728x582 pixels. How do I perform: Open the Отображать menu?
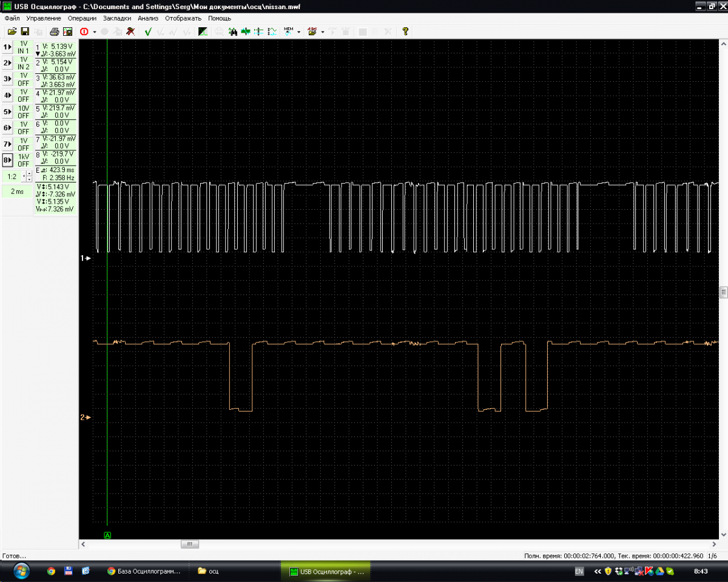pos(183,18)
